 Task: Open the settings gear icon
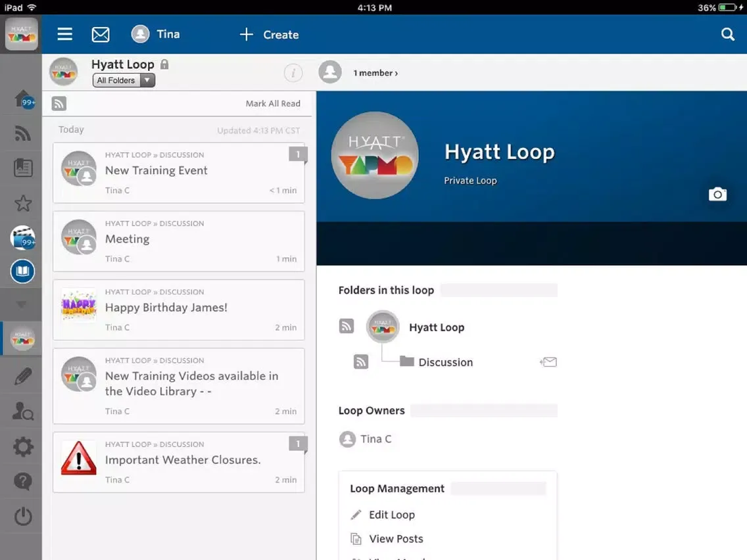point(23,447)
